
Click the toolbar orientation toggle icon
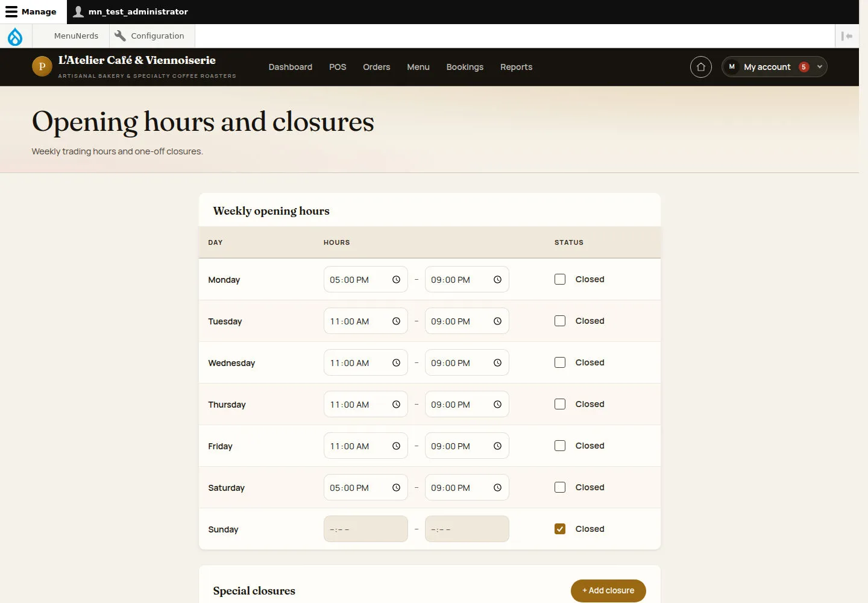tap(847, 36)
